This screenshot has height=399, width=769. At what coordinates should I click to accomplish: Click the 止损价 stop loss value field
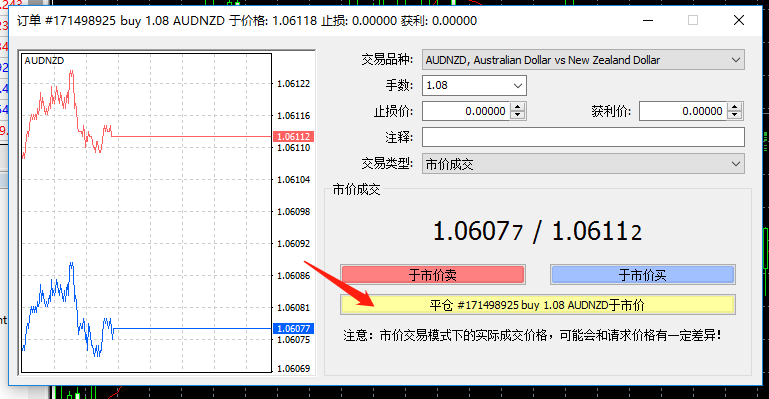(466, 111)
